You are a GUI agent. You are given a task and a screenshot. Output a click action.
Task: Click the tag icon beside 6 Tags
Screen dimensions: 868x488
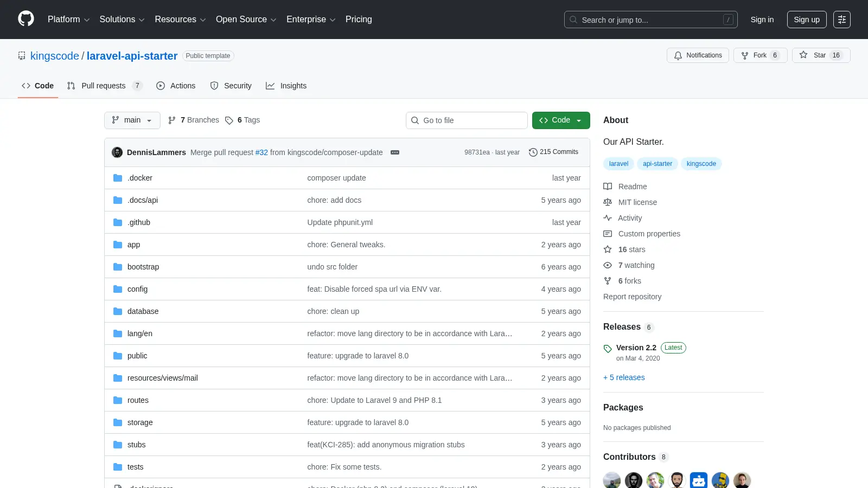[229, 120]
